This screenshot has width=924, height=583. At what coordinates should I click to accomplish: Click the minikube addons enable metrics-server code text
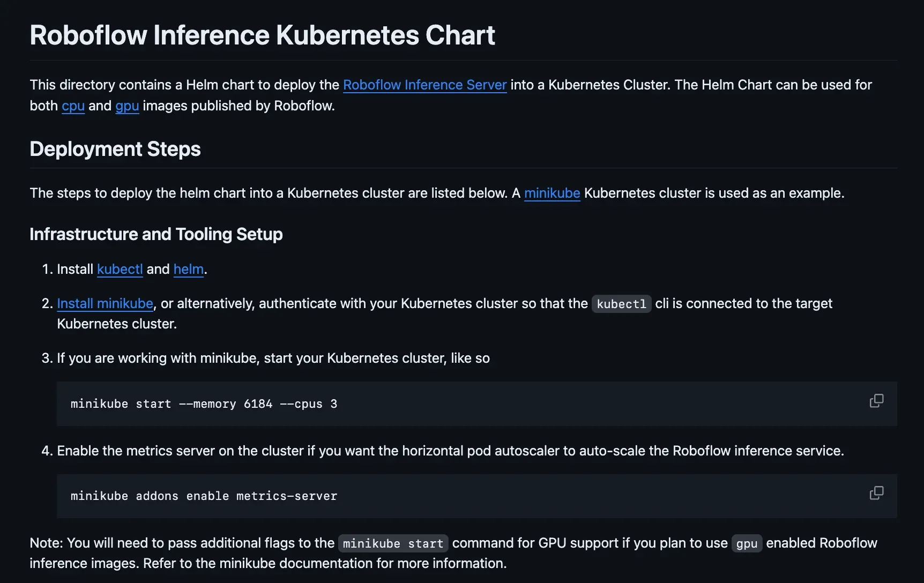204,496
